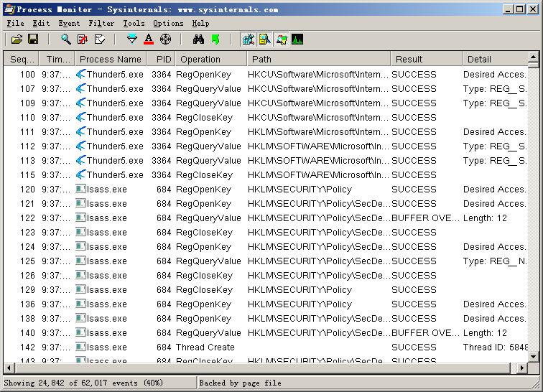Toggle Capture with the magnifier icon
The height and width of the screenshot is (392, 543).
66,39
